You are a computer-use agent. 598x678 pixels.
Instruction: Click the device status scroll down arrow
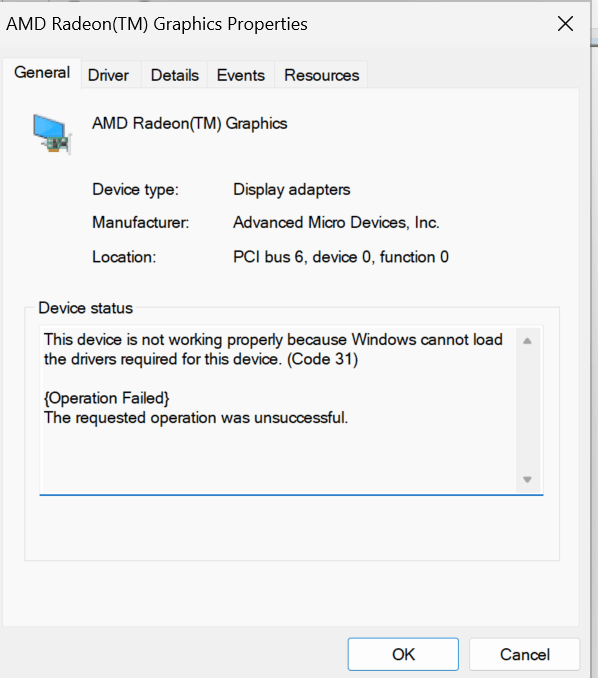point(527,480)
